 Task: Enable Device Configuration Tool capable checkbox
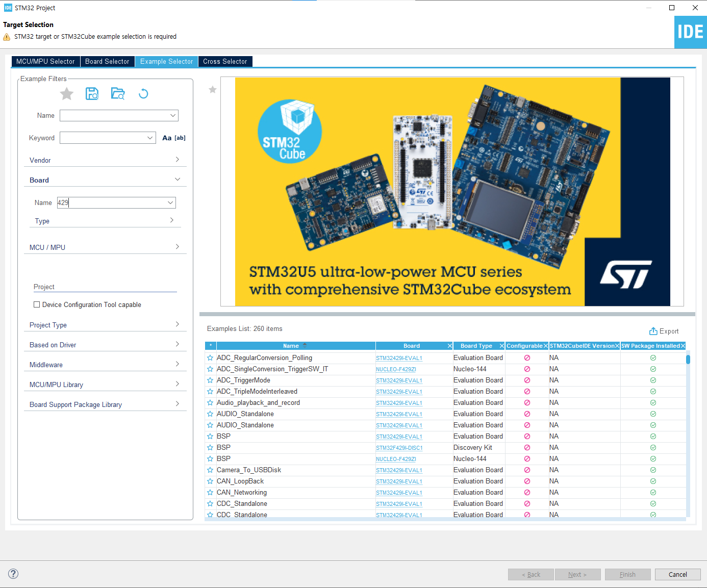37,304
